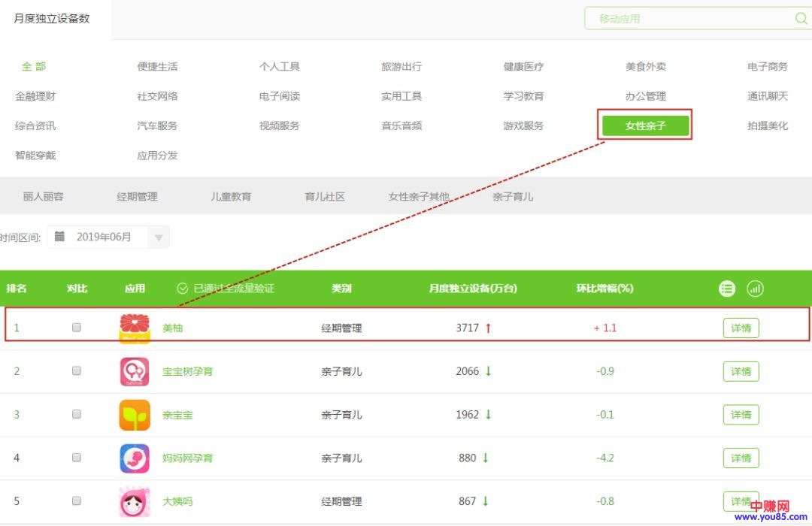Open 详情 for 美柚
The height and width of the screenshot is (526, 812).
[741, 328]
